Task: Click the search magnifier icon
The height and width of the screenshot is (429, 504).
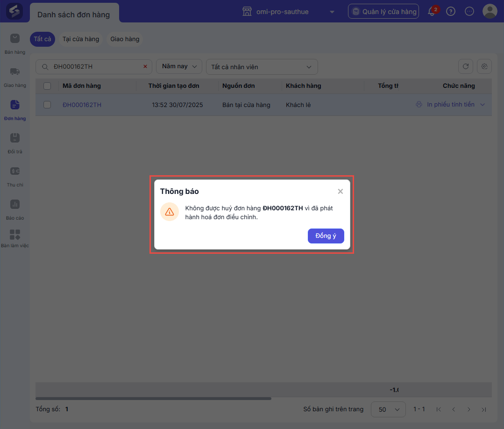Action: (45, 67)
